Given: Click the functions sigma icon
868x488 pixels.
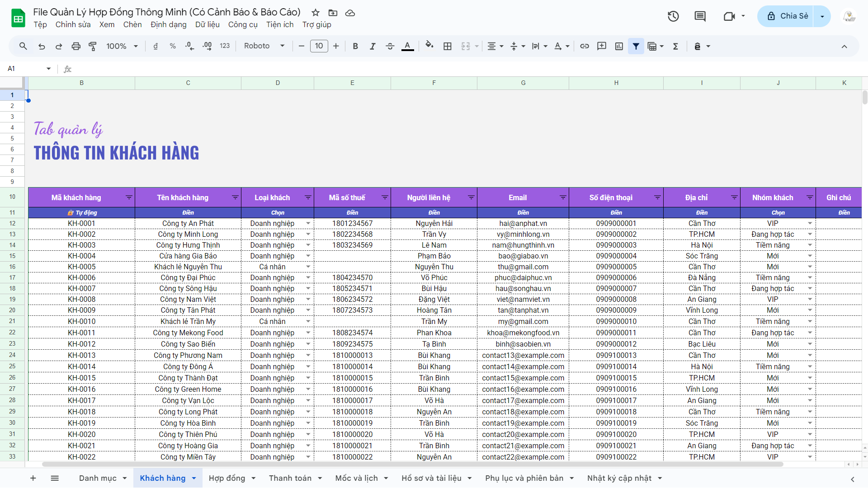Looking at the screenshot, I should [x=675, y=46].
